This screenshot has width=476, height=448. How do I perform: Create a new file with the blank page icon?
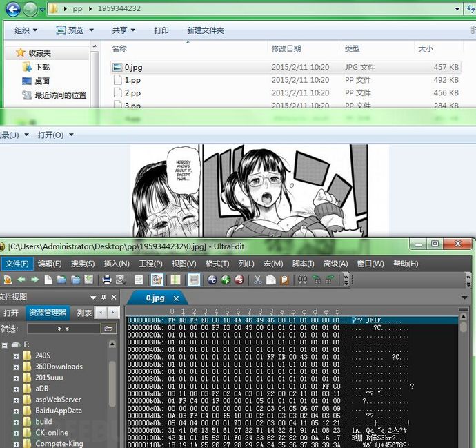point(48,280)
